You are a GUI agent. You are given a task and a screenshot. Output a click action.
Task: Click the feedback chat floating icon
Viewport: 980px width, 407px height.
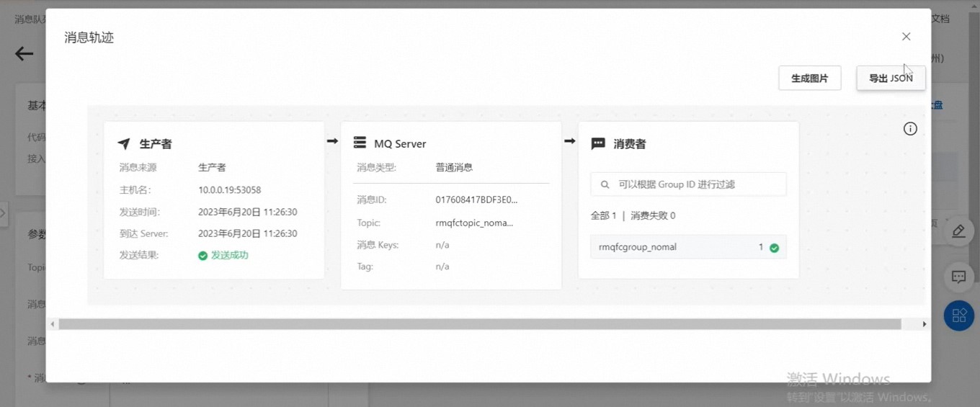958,277
